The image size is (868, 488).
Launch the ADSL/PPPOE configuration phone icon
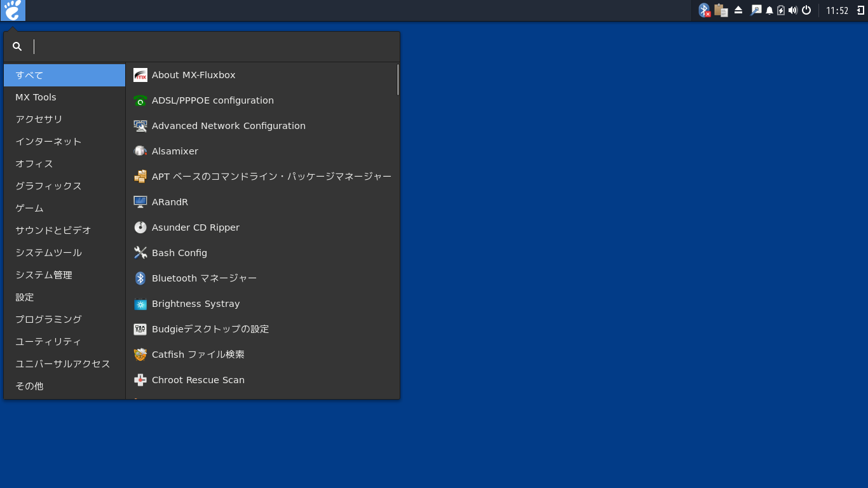(x=140, y=100)
